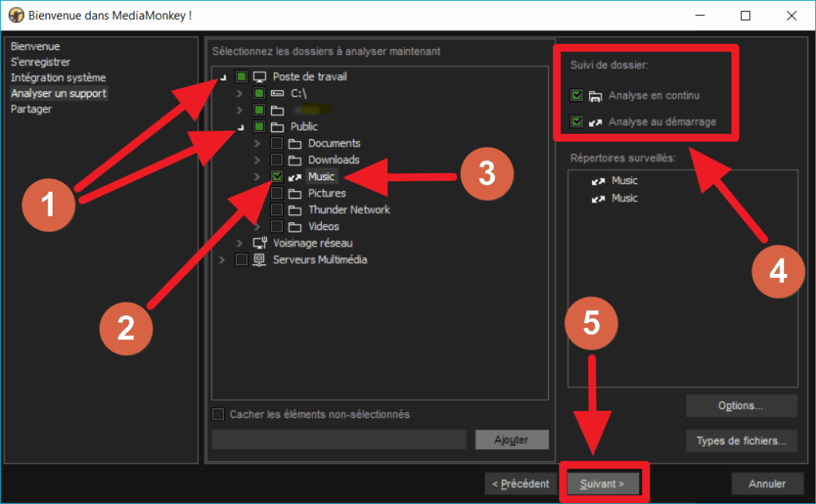
Task: Disable Analyse au démarrage checkbox
Action: tap(576, 122)
